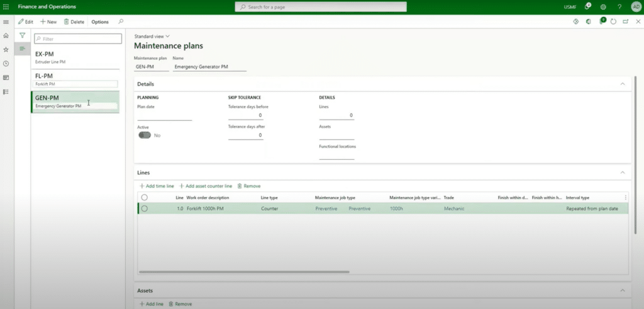644x309 pixels.
Task: Open page in new window icon
Action: 626,22
